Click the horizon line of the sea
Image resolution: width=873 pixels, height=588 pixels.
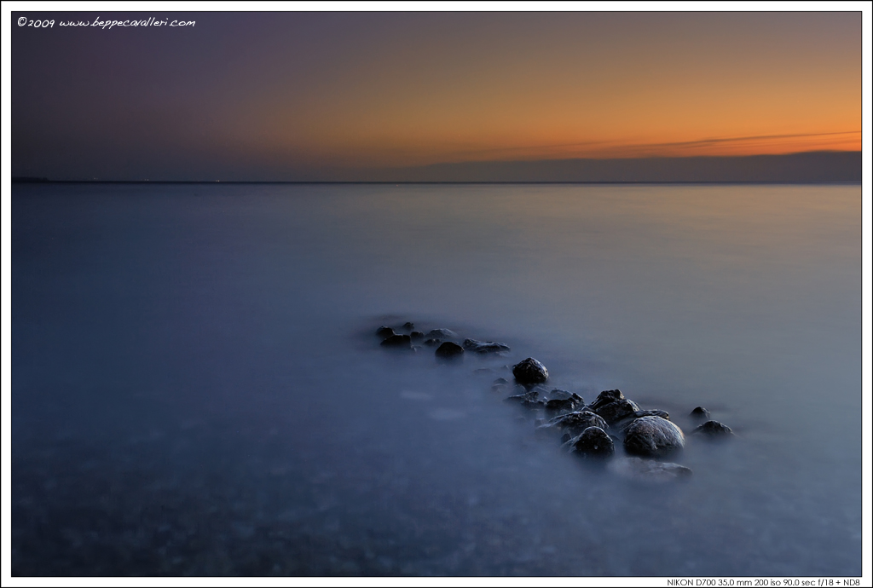[426, 181]
